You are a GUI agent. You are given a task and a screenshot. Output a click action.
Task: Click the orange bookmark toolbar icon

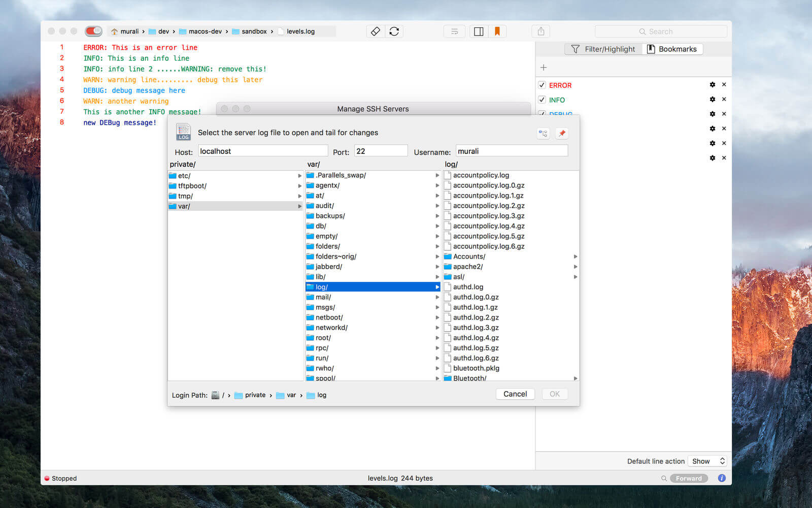coord(497,31)
